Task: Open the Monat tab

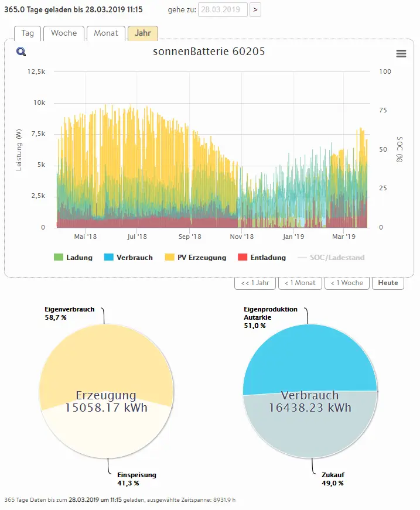Action: coord(106,33)
